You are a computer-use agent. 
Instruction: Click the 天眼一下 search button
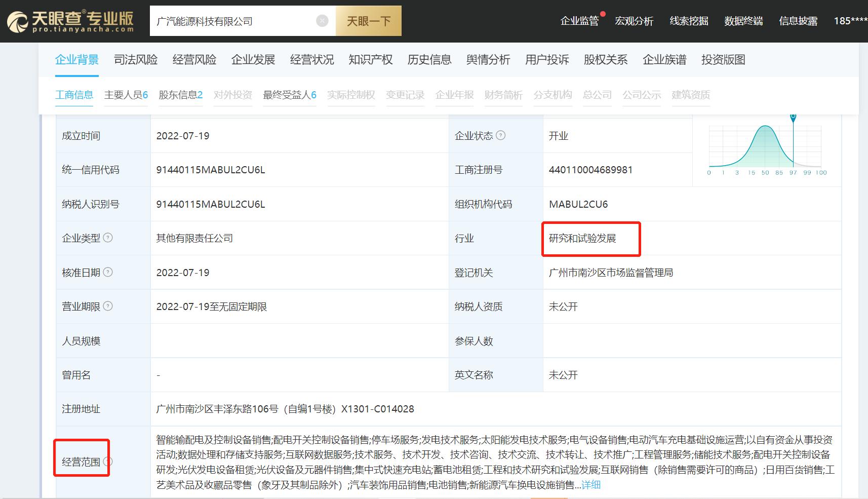coord(369,21)
